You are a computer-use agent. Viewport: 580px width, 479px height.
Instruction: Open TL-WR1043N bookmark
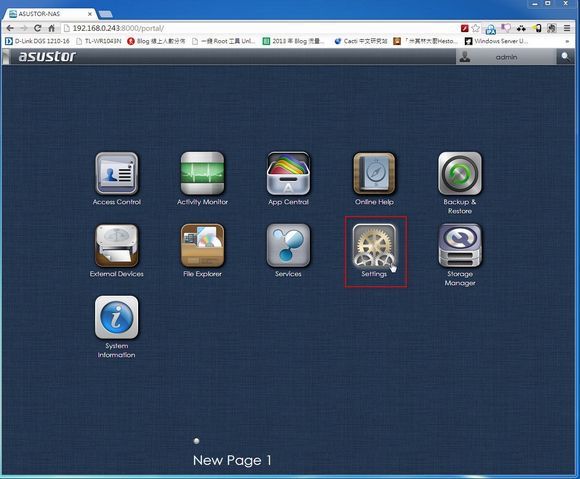pyautogui.click(x=98, y=41)
